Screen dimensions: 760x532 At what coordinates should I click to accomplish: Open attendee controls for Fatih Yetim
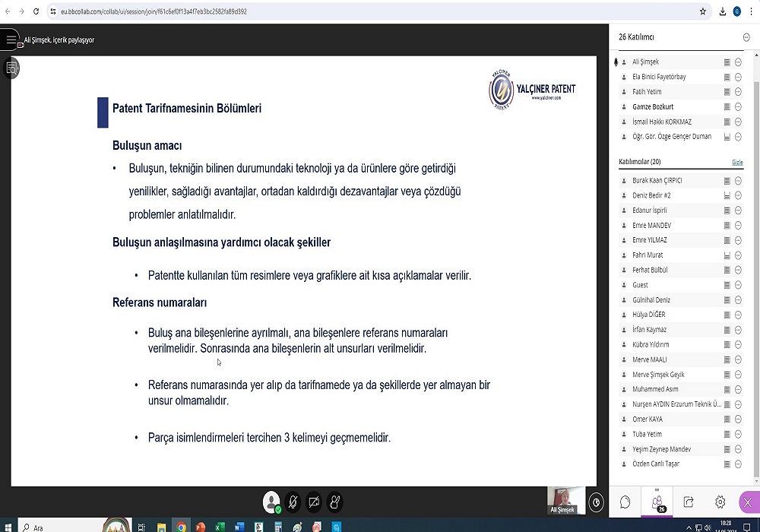[738, 92]
